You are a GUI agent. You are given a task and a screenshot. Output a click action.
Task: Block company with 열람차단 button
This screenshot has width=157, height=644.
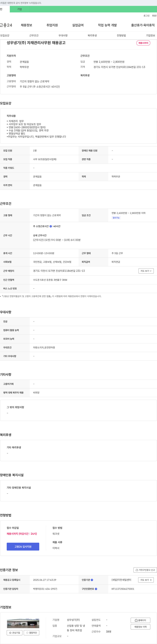(x=32, y=633)
